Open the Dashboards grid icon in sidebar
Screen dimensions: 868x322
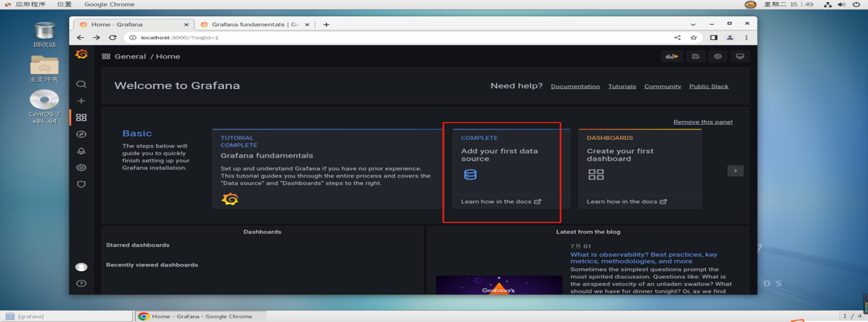[81, 118]
